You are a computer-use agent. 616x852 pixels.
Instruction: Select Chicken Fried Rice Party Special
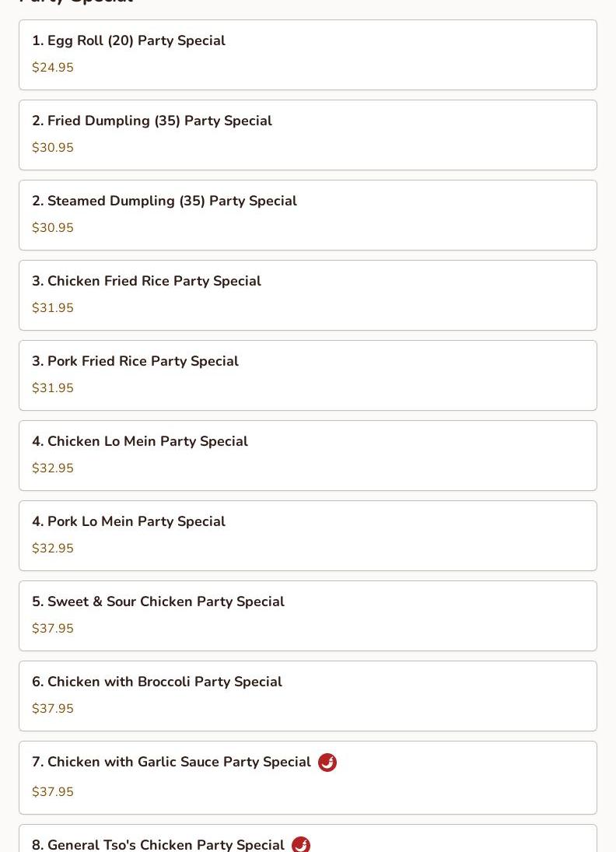(308, 295)
